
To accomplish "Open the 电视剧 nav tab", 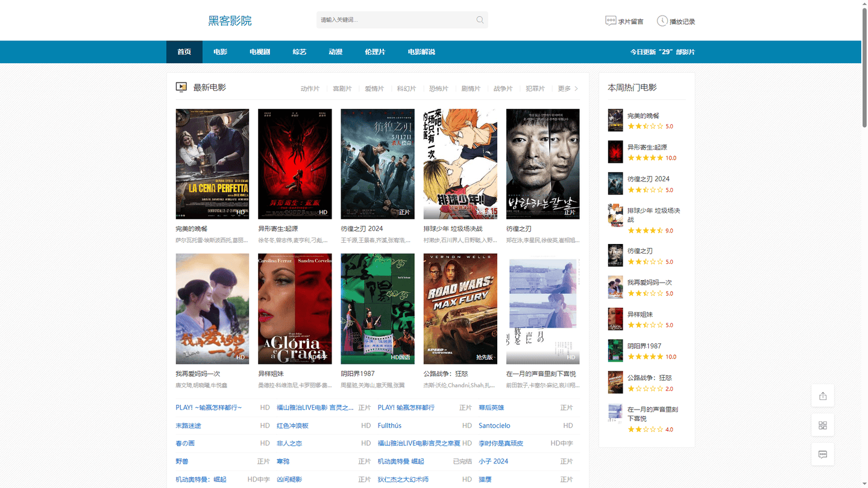I will point(260,52).
